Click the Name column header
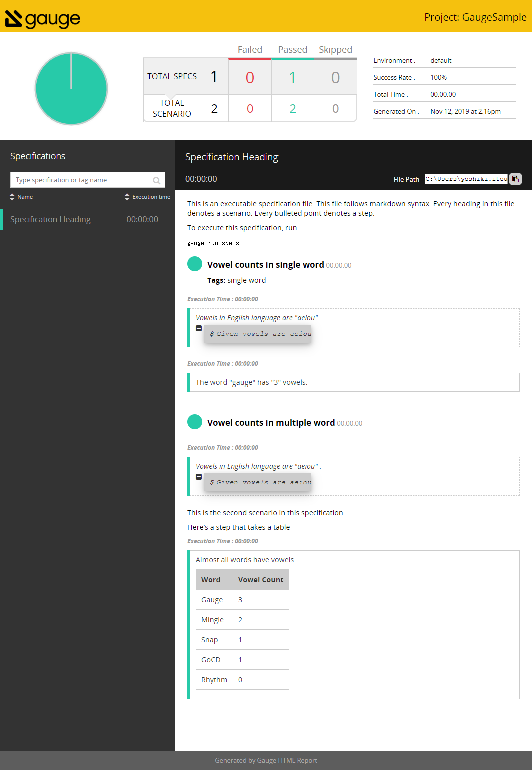532x770 pixels. coord(25,197)
